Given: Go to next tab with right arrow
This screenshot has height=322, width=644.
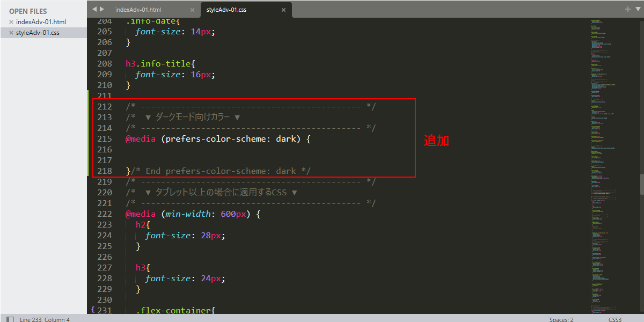Looking at the screenshot, I should (x=102, y=9).
